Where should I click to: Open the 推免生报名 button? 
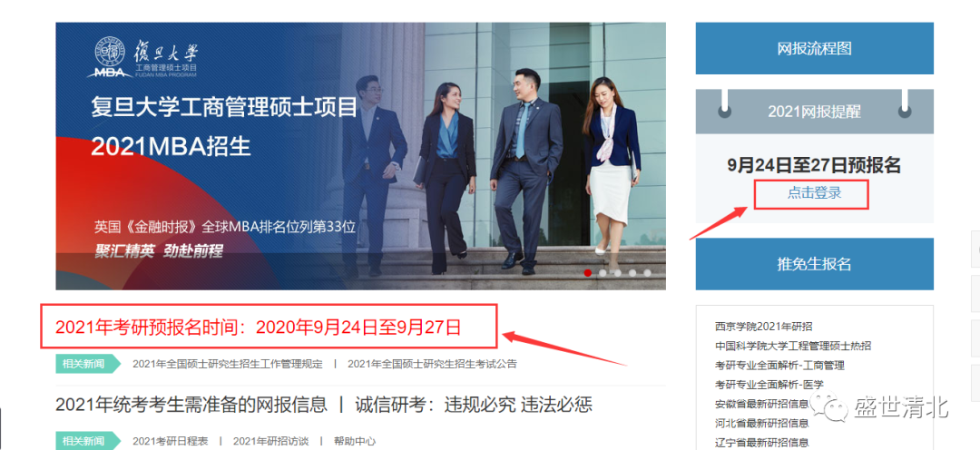(x=814, y=264)
